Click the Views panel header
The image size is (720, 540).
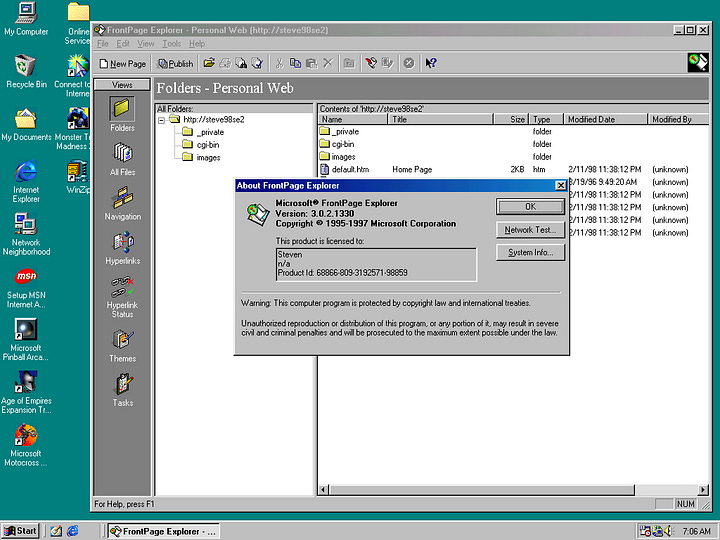[122, 85]
